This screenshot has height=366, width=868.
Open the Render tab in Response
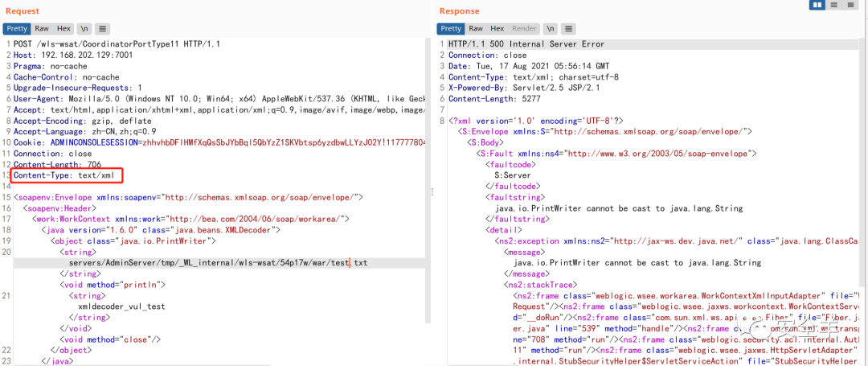[x=524, y=29]
